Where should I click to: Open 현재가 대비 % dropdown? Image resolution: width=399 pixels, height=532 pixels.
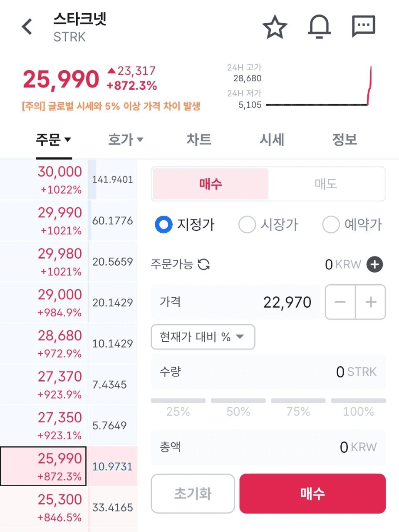pyautogui.click(x=203, y=337)
